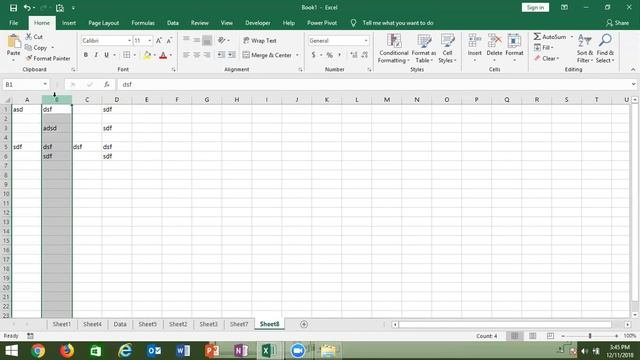Select the Sheet1 worksheet tab
The height and width of the screenshot is (360, 640).
[x=62, y=324]
